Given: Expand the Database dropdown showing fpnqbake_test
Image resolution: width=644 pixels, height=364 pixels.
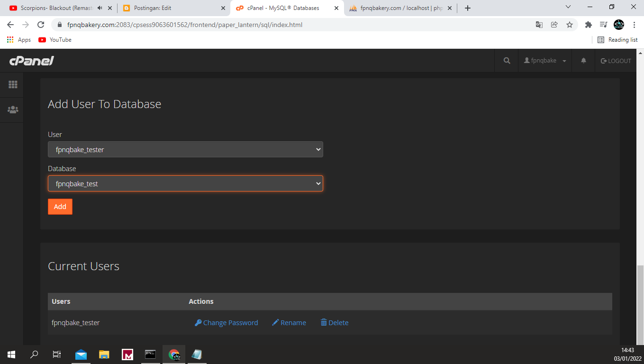Looking at the screenshot, I should coord(185,183).
